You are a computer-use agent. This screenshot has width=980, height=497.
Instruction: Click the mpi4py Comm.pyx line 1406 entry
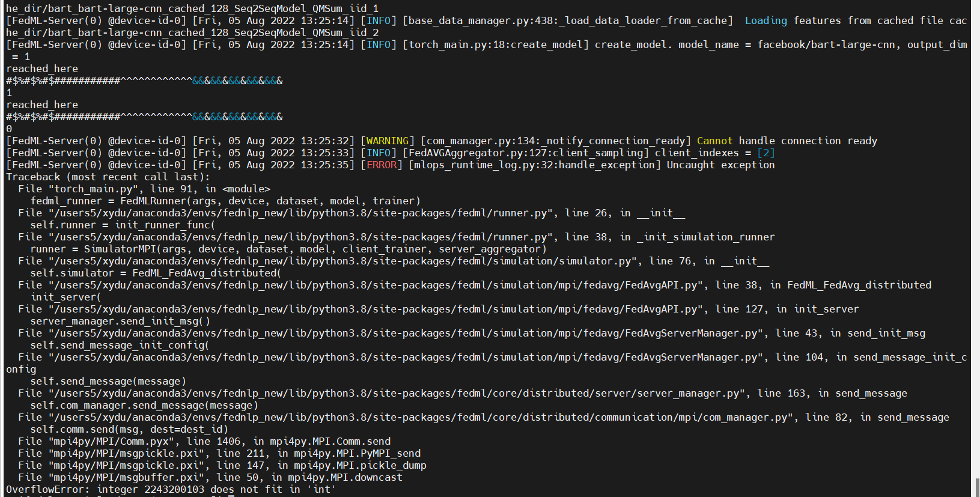pyautogui.click(x=204, y=441)
